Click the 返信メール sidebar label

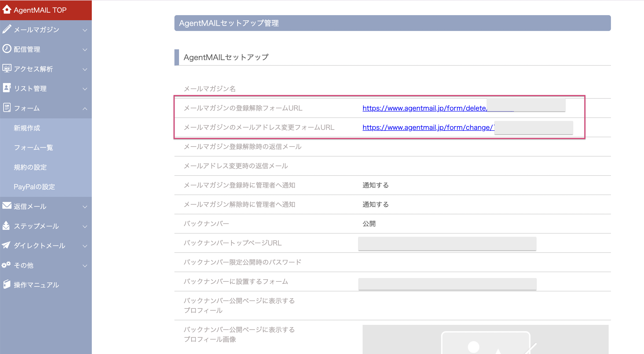coord(30,206)
